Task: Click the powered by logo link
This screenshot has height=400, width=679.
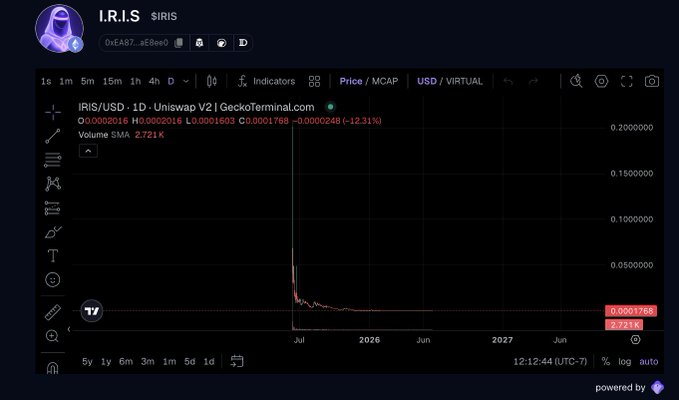Action: coord(657,387)
